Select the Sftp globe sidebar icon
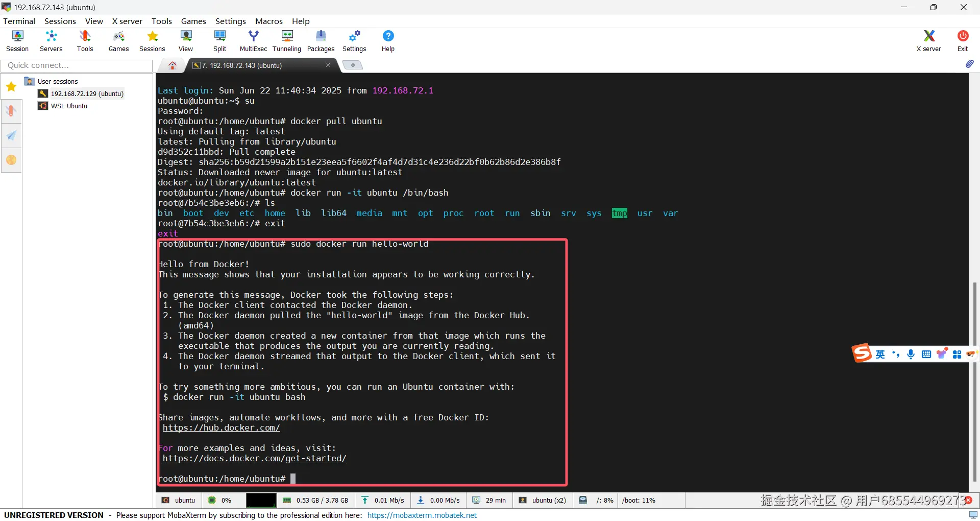This screenshot has width=980, height=521. [x=11, y=160]
